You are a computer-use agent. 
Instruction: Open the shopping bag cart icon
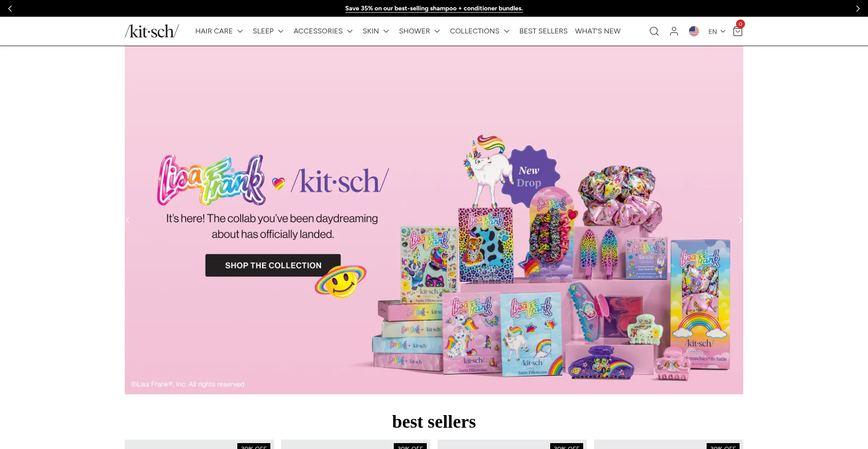[x=737, y=31]
